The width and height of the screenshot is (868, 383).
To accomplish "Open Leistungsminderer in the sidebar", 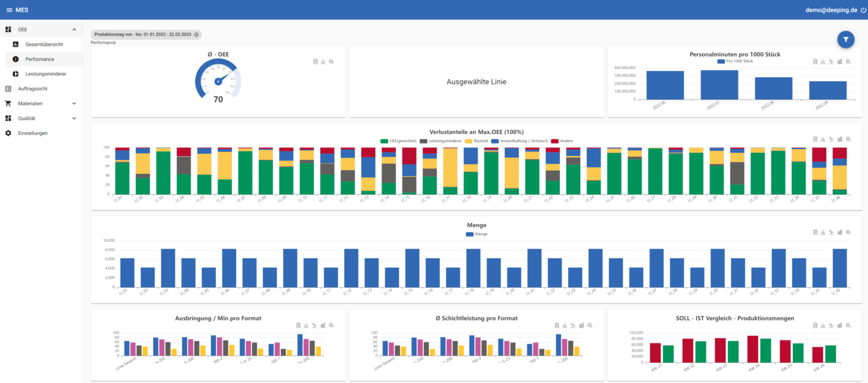I will click(46, 74).
